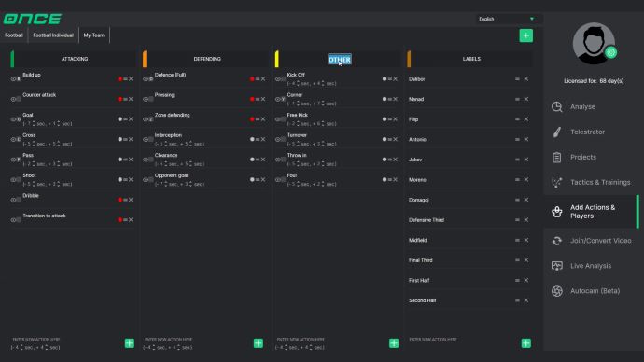Viewport: 644px width, 362px height.
Task: Add a new template tab with the plus button
Action: point(526,35)
